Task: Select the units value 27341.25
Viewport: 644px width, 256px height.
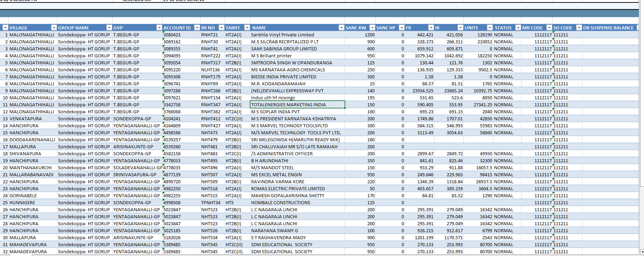Action: tap(478, 105)
